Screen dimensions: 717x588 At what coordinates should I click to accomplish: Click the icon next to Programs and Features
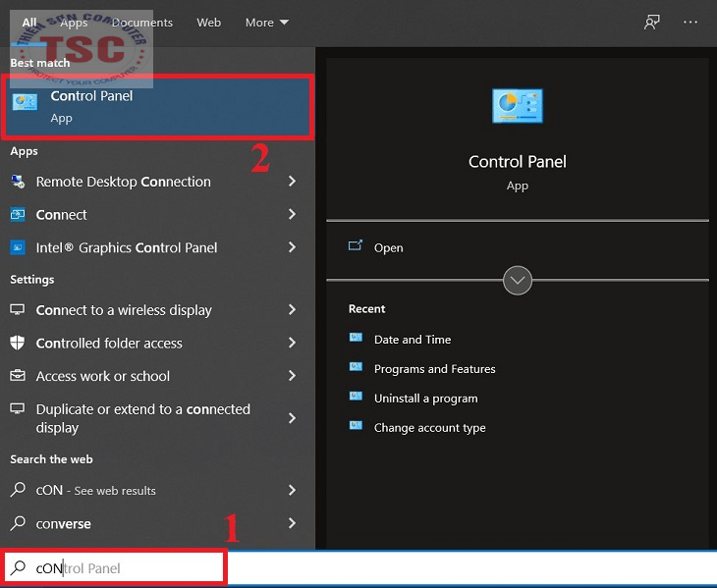(356, 367)
